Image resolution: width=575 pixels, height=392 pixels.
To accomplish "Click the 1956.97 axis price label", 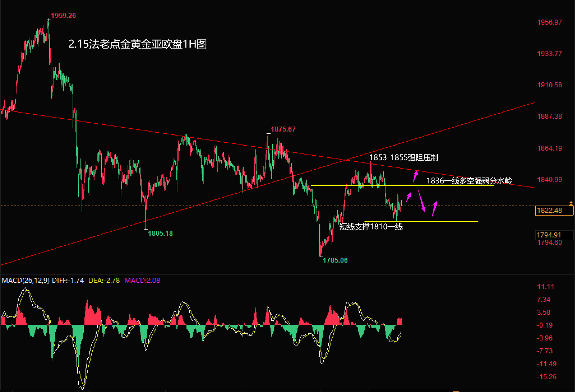I will pos(549,22).
